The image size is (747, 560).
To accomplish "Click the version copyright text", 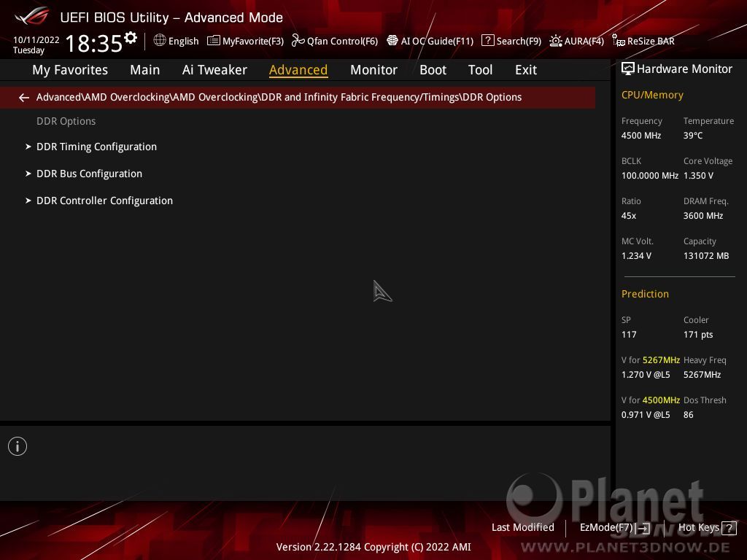I will [373, 547].
